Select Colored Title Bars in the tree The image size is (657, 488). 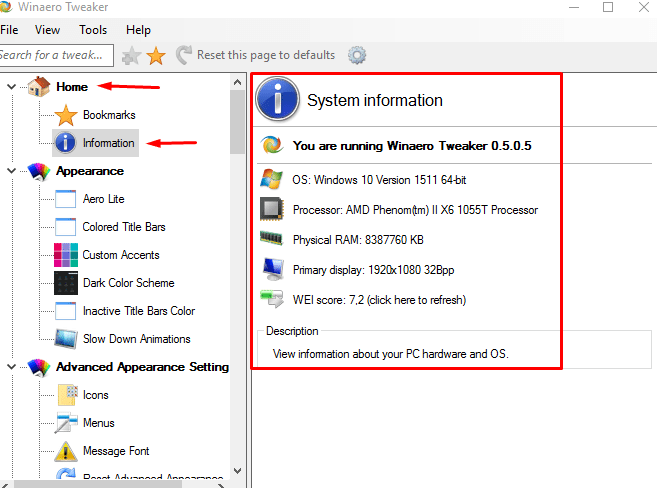[124, 227]
